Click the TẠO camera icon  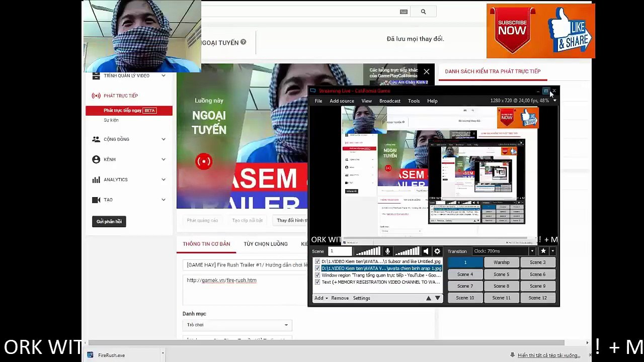96,200
